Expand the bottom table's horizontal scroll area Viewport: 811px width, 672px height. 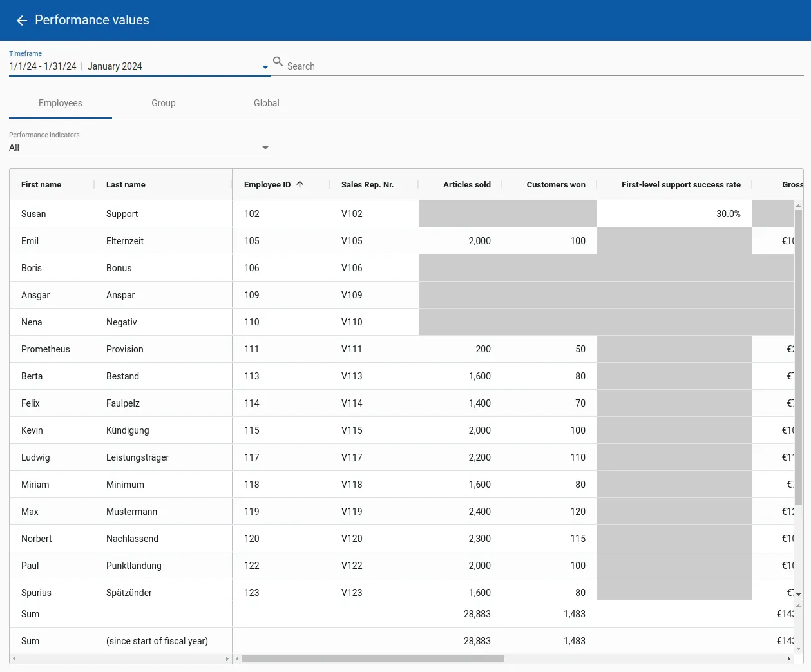point(227,659)
